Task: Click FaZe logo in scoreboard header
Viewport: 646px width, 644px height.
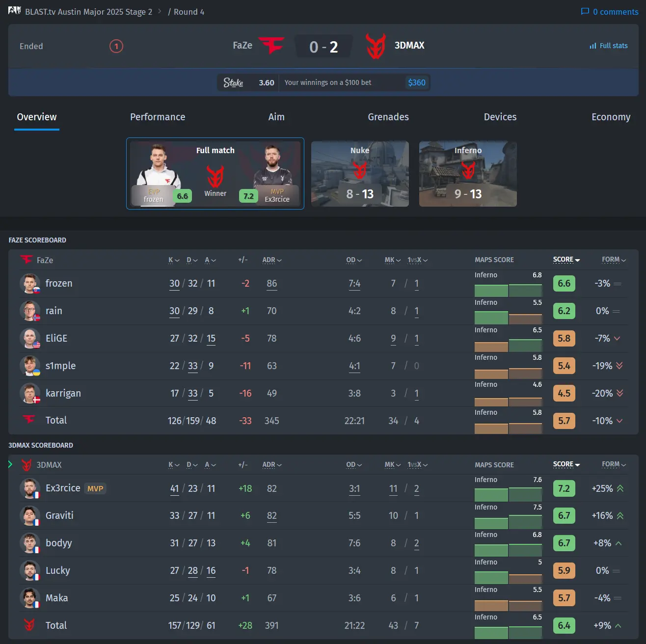Action: click(26, 260)
